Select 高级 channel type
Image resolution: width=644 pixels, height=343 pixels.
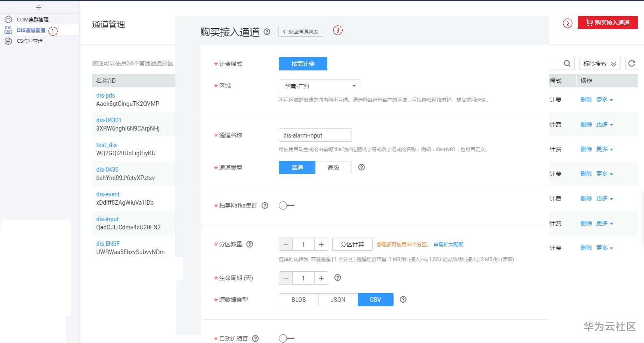pyautogui.click(x=334, y=168)
